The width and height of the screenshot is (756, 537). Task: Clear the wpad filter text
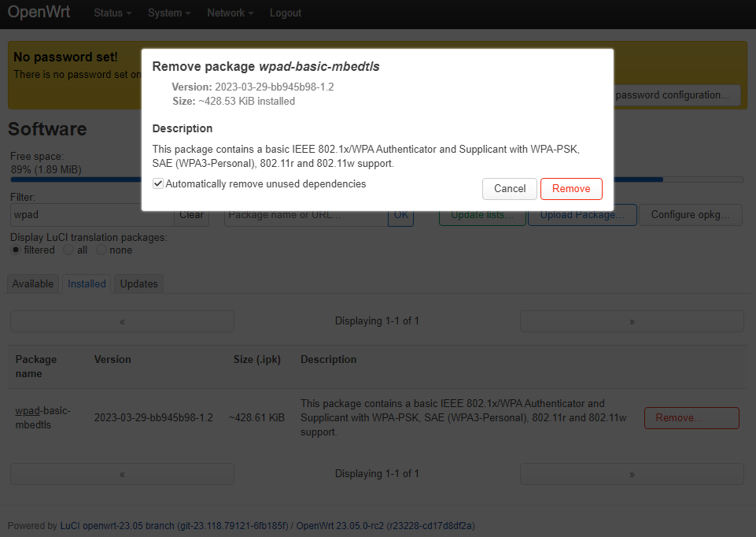191,214
